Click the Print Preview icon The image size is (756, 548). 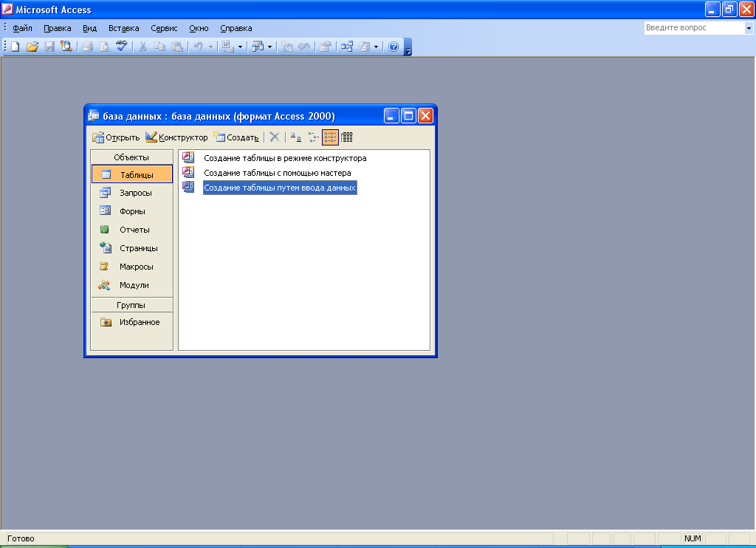click(104, 47)
